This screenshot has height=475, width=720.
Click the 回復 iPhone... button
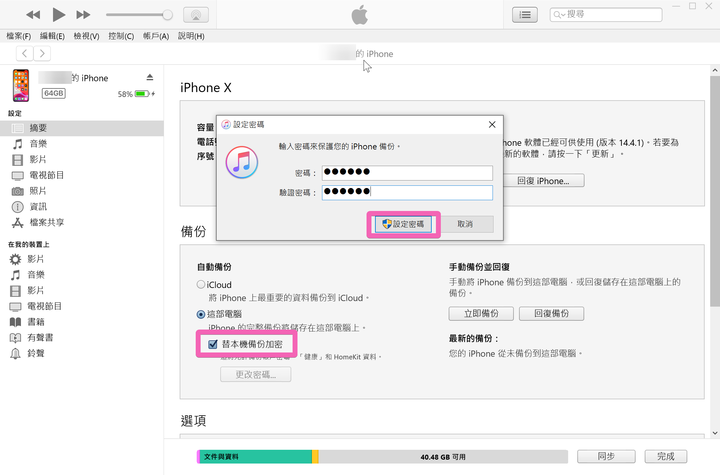coord(543,181)
